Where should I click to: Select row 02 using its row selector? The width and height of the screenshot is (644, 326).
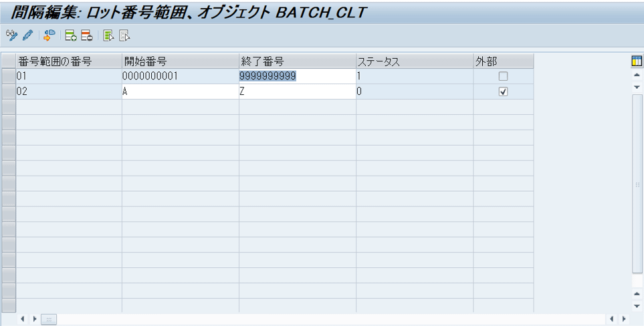[8, 92]
